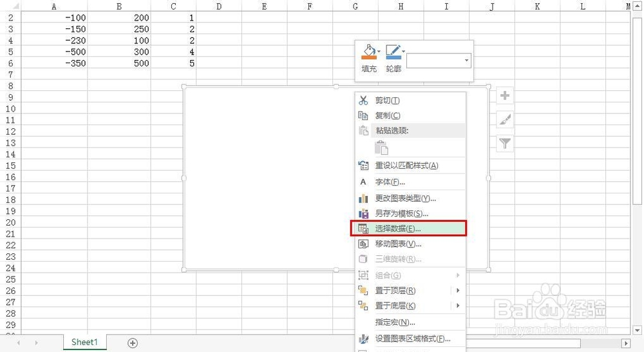Open the Outline color dropdown arrow
The image size is (644, 352).
point(403,52)
